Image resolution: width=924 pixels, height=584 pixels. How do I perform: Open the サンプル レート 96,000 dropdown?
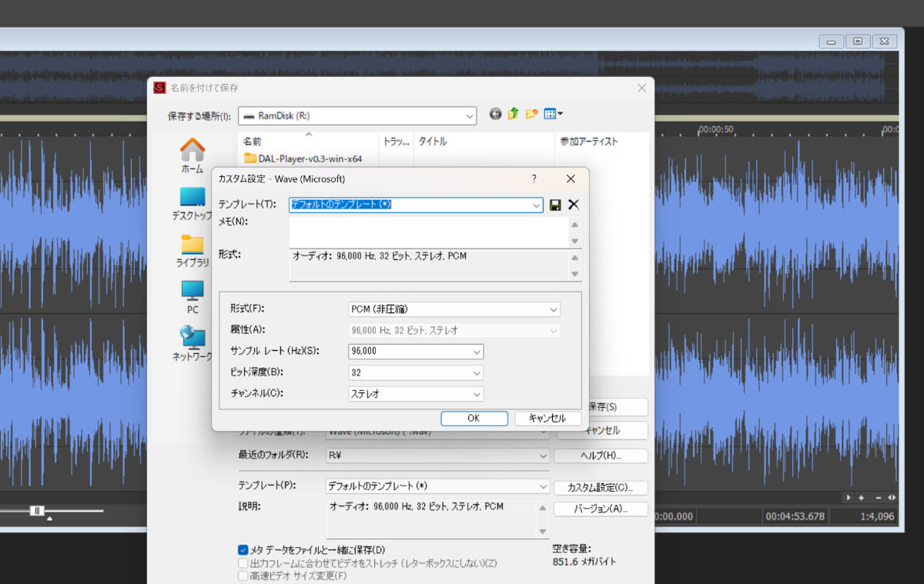[x=416, y=351]
